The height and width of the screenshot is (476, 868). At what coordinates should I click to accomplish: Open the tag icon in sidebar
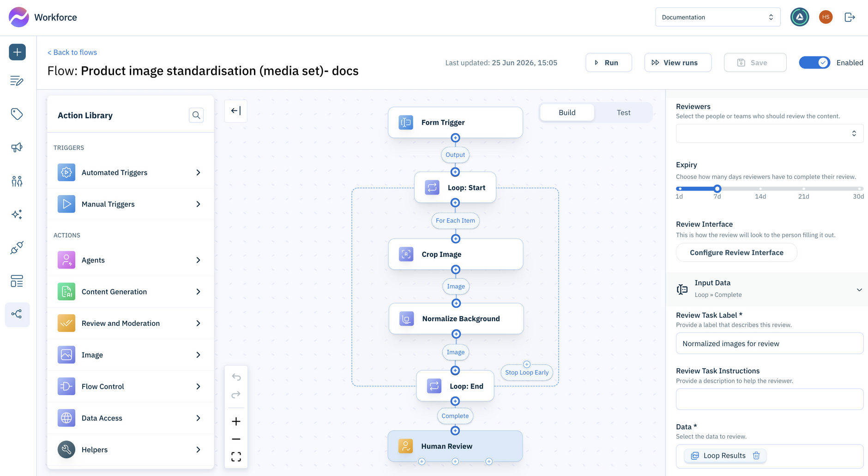17,114
